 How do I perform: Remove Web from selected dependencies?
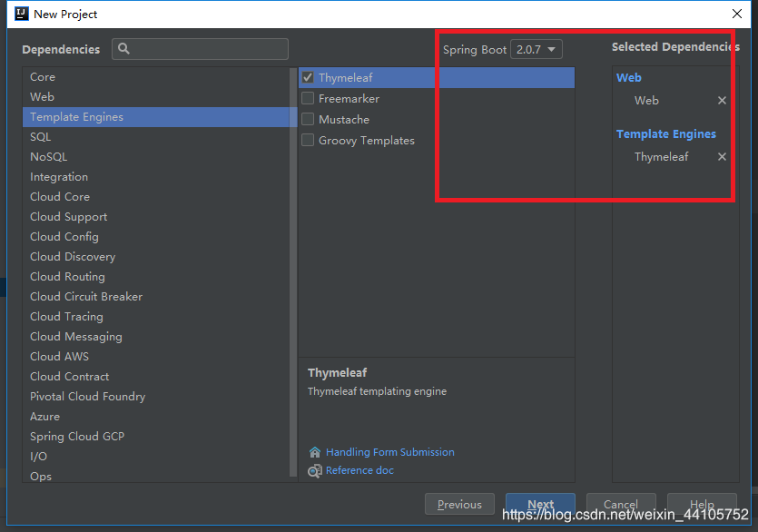click(x=722, y=100)
